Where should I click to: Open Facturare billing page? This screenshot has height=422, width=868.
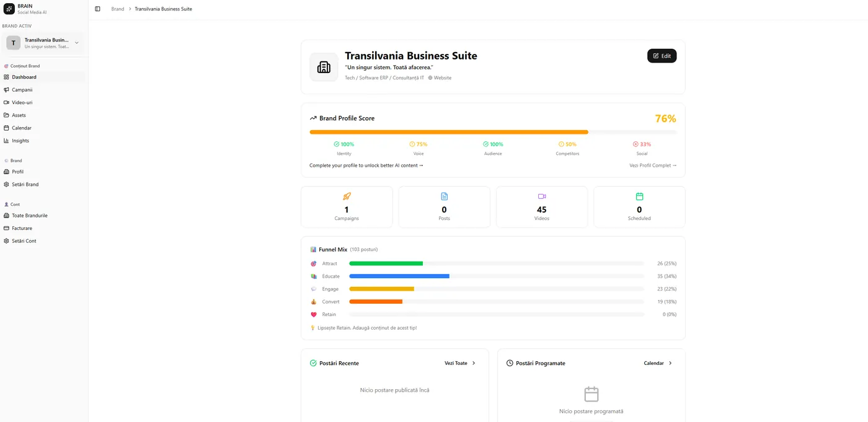coord(43,228)
